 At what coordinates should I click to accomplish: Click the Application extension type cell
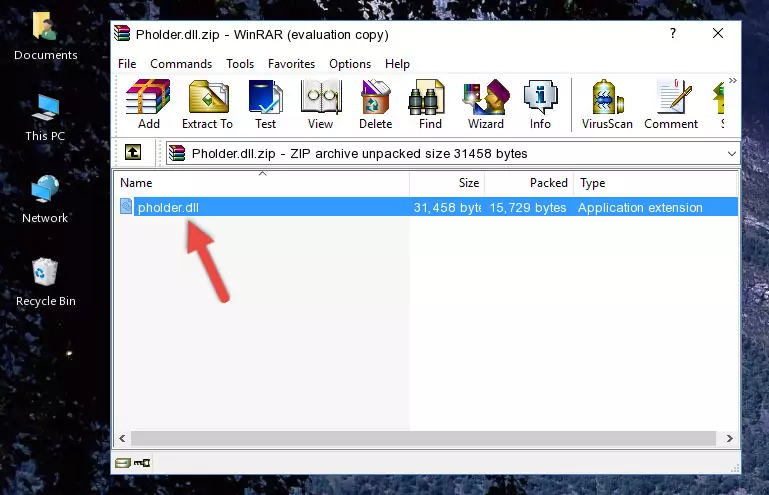click(x=640, y=208)
